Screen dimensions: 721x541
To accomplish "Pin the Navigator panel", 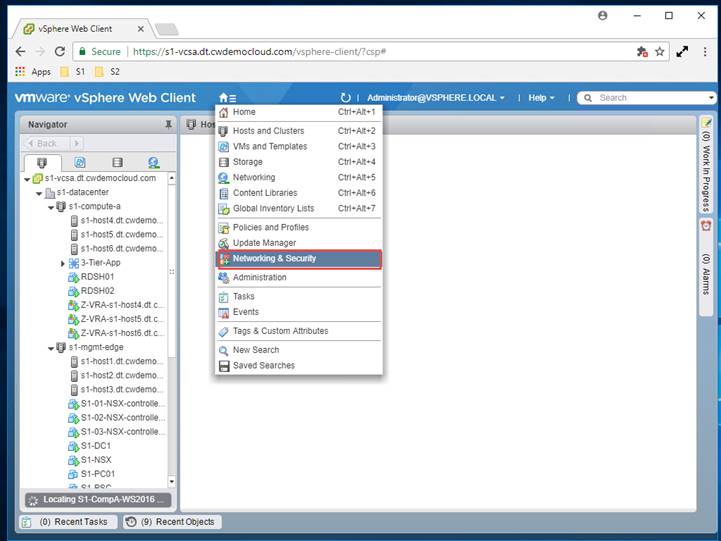I will coord(168,125).
